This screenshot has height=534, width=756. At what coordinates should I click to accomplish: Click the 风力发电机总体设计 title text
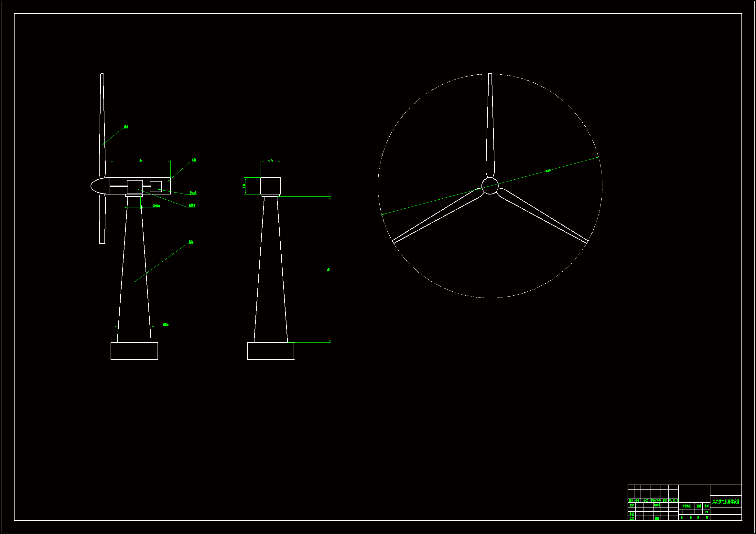pyautogui.click(x=726, y=502)
